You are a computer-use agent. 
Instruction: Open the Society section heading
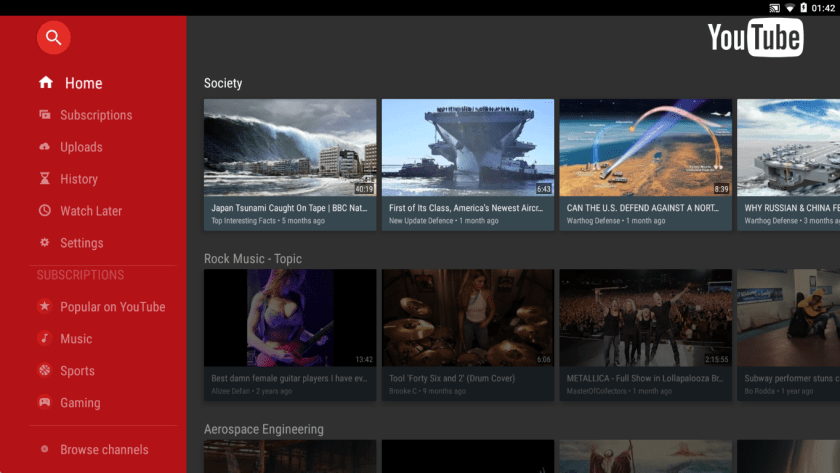click(223, 83)
